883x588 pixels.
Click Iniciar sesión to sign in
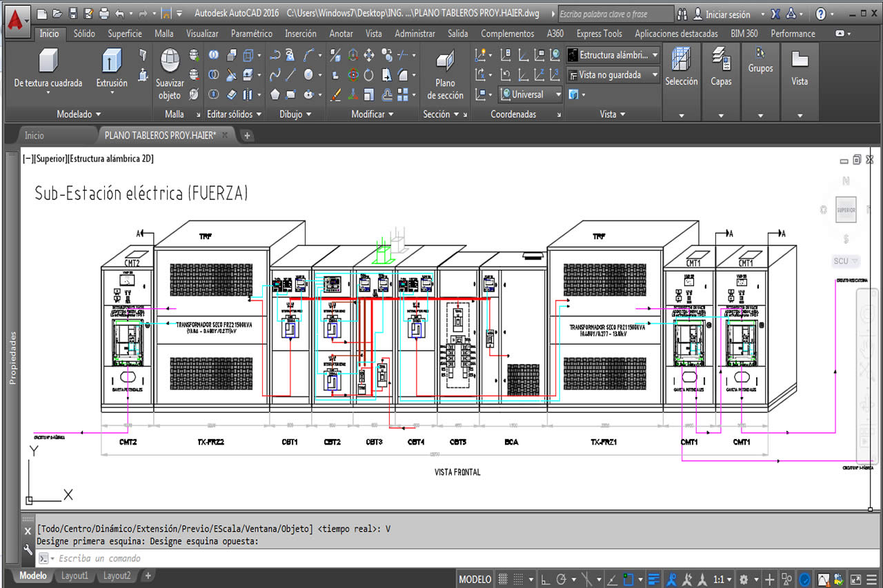coord(728,14)
